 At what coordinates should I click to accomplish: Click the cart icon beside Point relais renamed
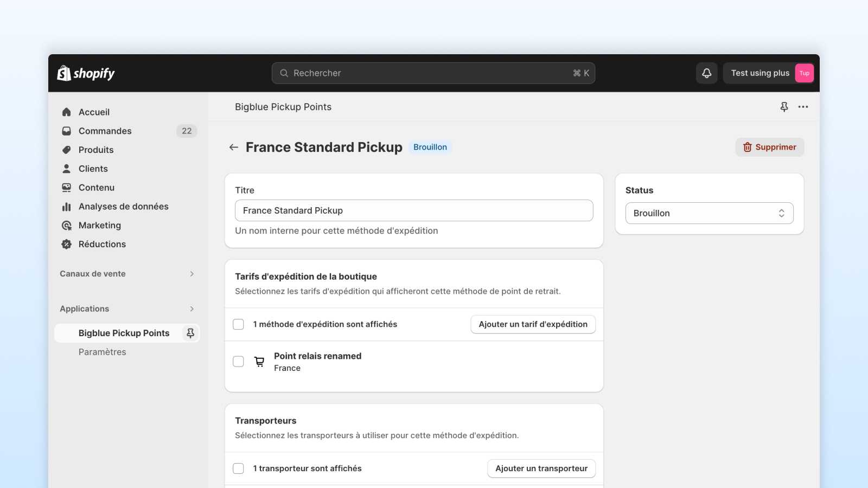coord(260,362)
